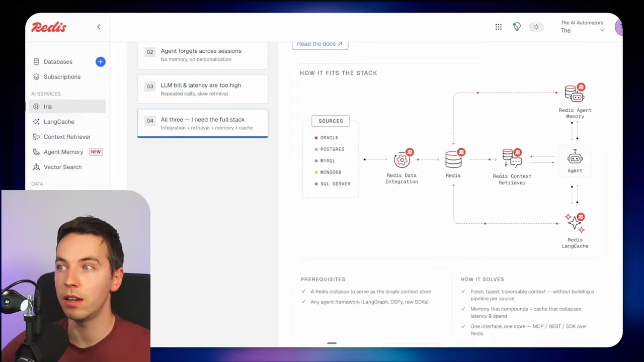Expand the account dropdown arrow
The width and height of the screenshot is (644, 362).
[x=602, y=31]
